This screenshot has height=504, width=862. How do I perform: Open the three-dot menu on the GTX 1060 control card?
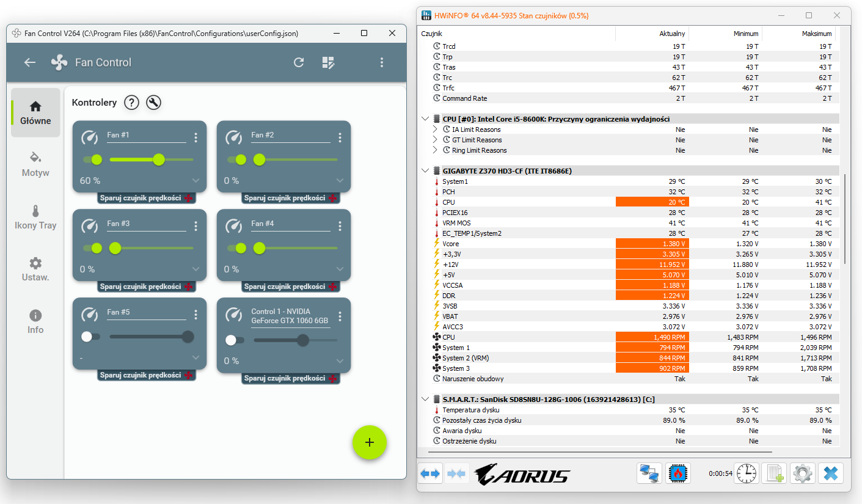pyautogui.click(x=340, y=316)
